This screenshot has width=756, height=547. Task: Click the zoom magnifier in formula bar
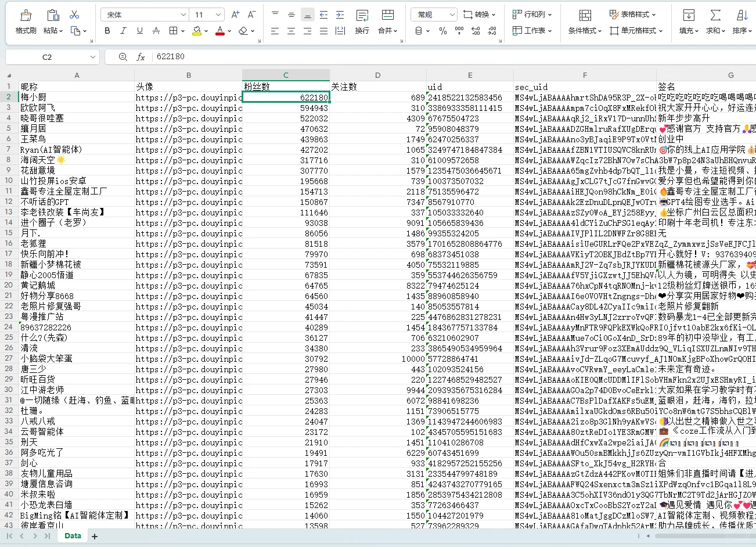(123, 57)
